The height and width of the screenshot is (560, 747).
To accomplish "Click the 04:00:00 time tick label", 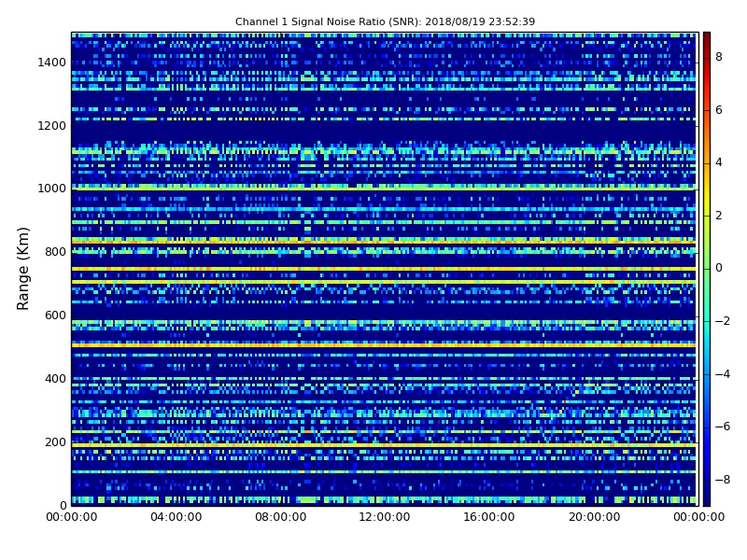I will click(x=176, y=517).
